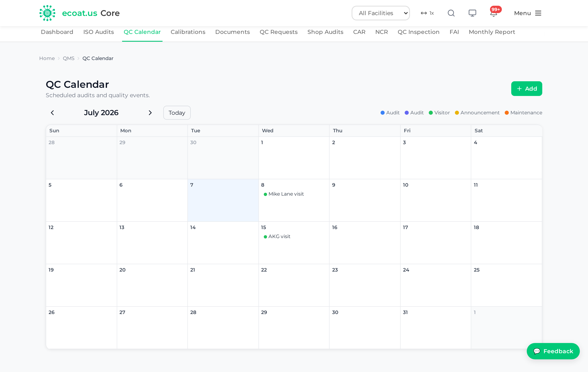This screenshot has width=588, height=372.
Task: Open the QC Inspection tab
Action: 418,32
